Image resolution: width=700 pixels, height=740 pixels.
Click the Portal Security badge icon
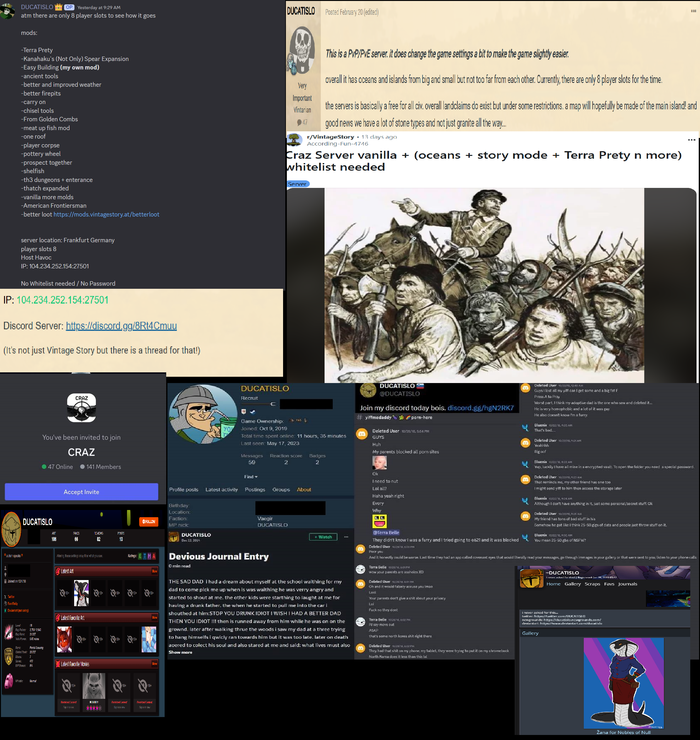click(x=8, y=656)
